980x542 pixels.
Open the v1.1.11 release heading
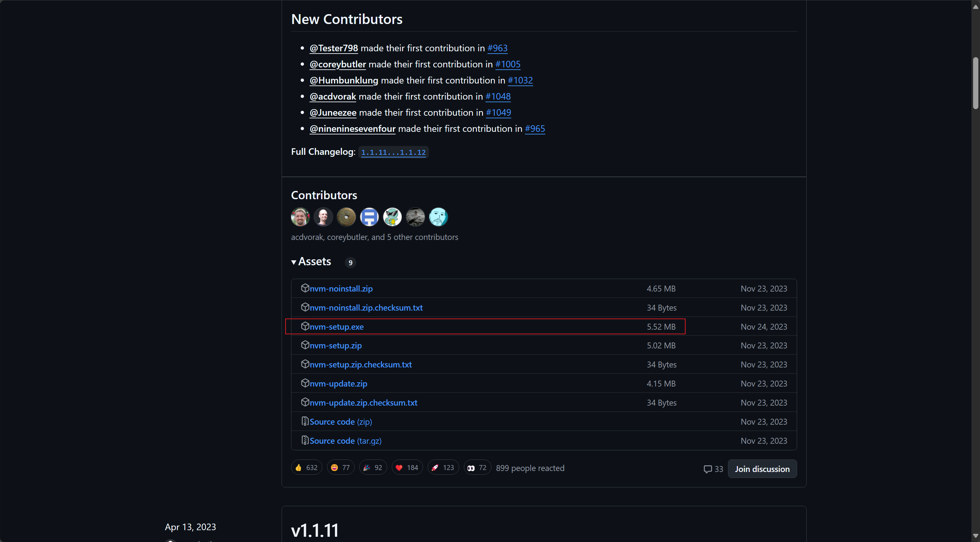[x=314, y=530]
